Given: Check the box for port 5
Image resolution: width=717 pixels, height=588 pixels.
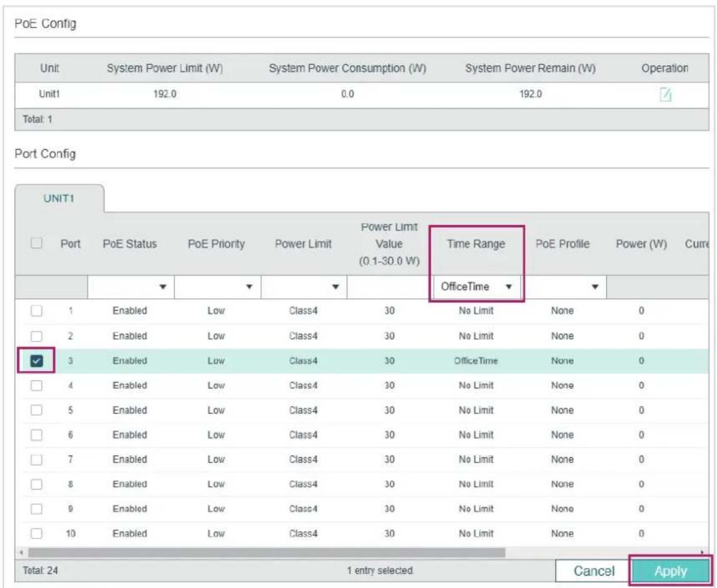Looking at the screenshot, I should pyautogui.click(x=36, y=410).
